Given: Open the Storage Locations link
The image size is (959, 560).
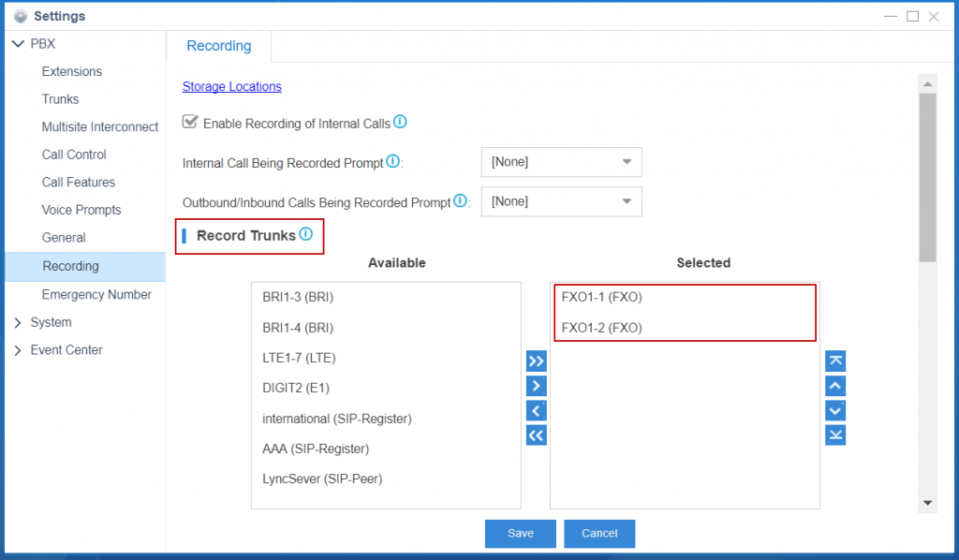Looking at the screenshot, I should (x=231, y=86).
